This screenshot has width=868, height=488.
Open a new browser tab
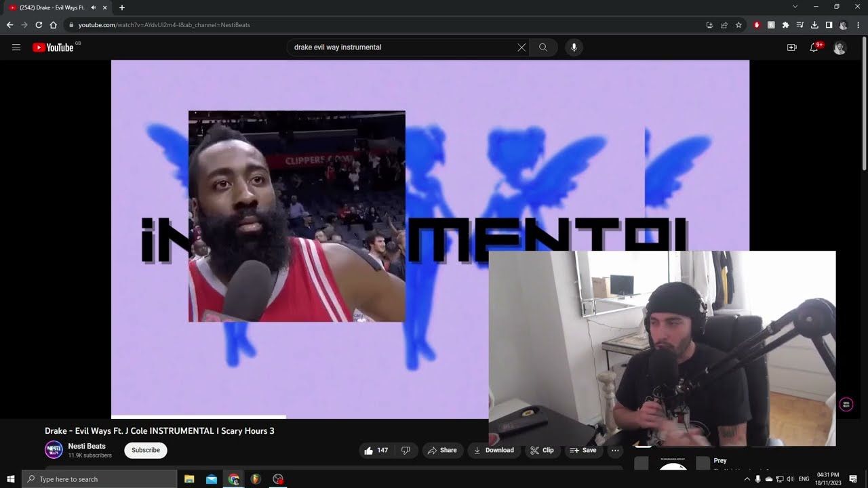[122, 7]
